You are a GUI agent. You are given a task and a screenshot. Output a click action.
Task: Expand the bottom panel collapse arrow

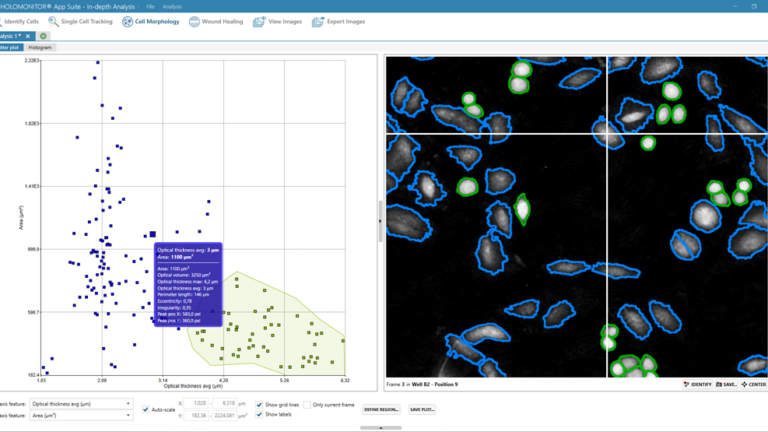[381, 428]
